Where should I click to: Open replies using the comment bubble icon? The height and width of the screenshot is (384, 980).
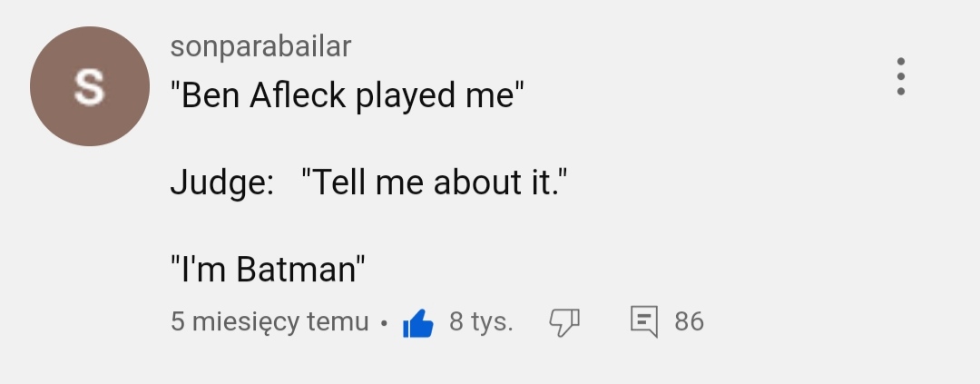643,321
